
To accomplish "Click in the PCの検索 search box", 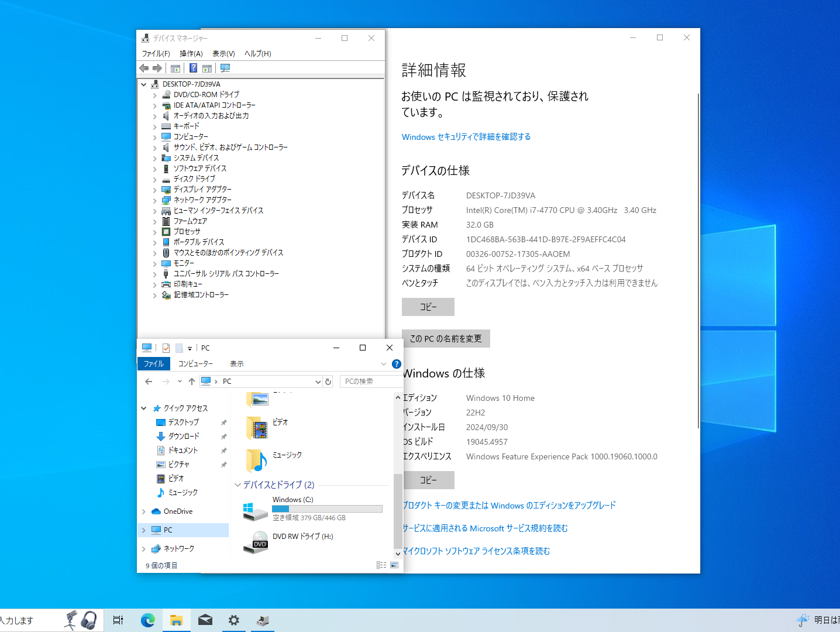I will (371, 382).
